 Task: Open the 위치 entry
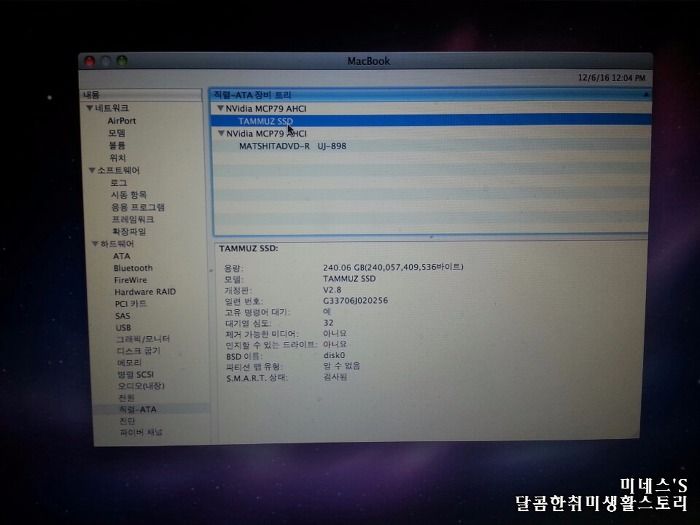[118, 158]
